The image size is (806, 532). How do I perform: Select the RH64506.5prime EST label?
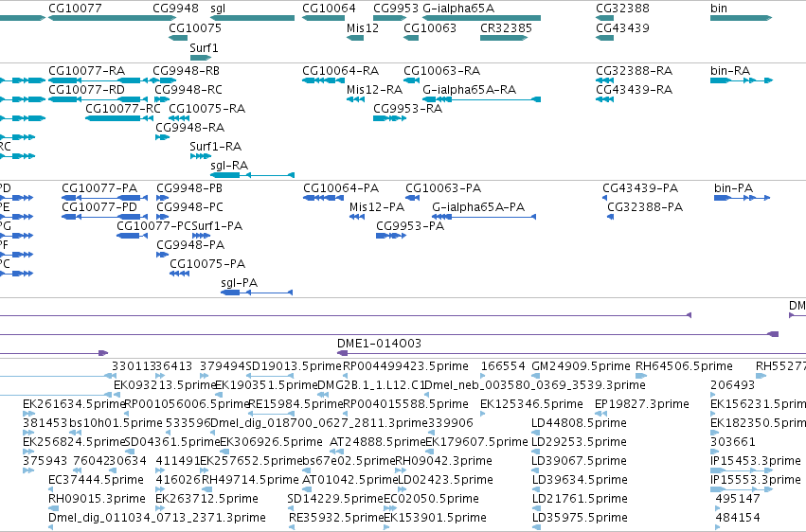tap(684, 366)
